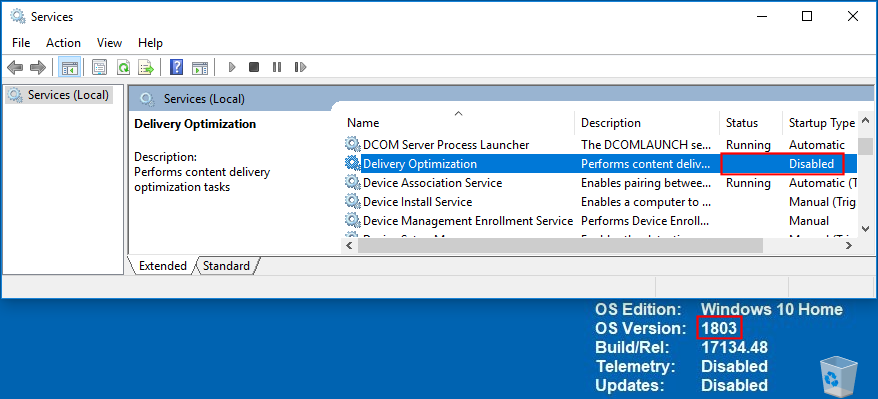Go back using the Back arrow toolbar icon
The width and height of the screenshot is (878, 399).
(x=15, y=68)
